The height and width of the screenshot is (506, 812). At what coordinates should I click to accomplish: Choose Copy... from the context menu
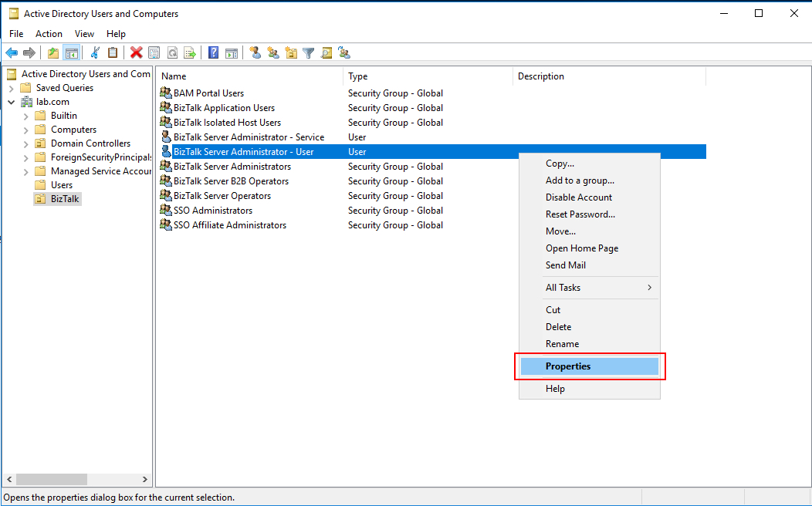pyautogui.click(x=590, y=164)
